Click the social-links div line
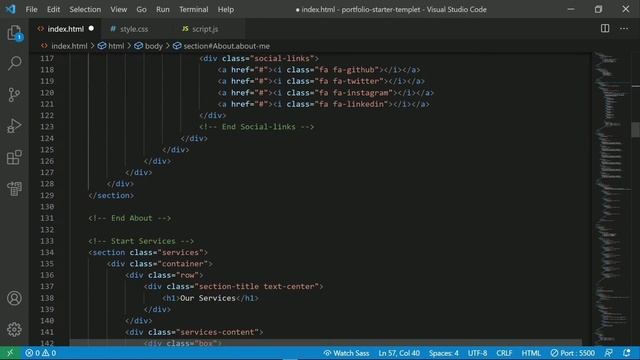640x360 pixels. (259, 58)
